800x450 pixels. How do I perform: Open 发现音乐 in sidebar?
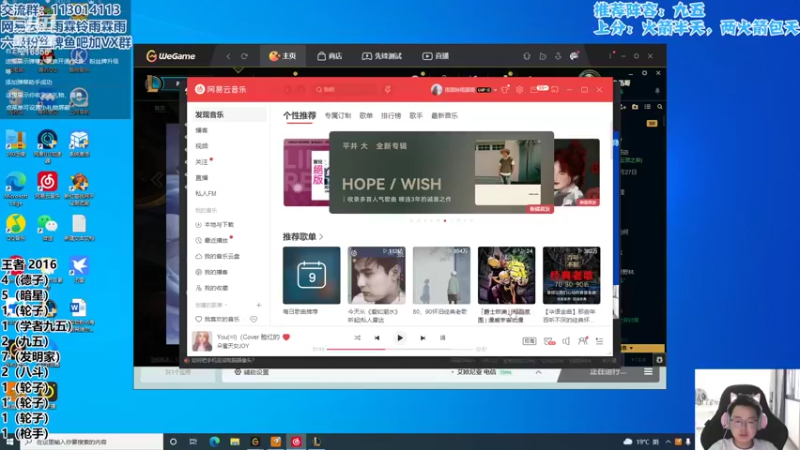(228, 115)
